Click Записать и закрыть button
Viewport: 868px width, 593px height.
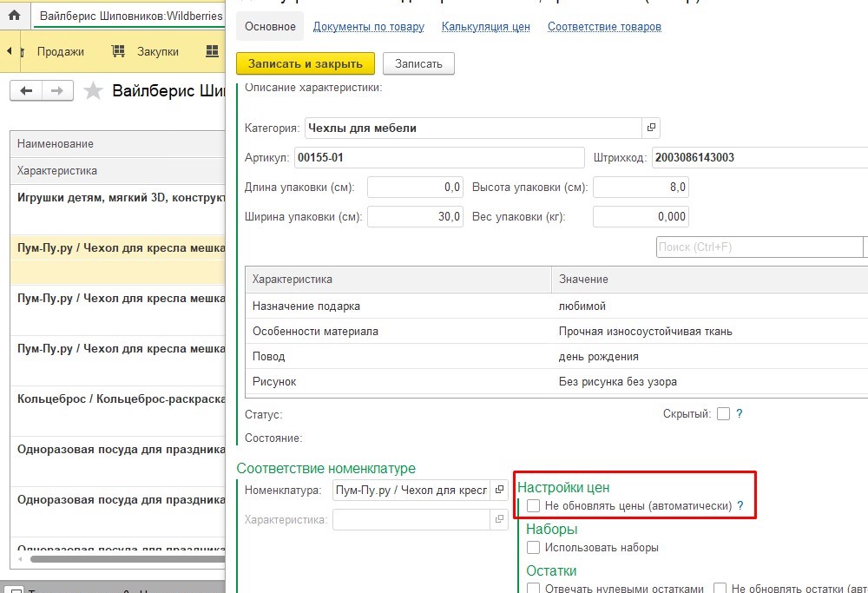point(306,63)
